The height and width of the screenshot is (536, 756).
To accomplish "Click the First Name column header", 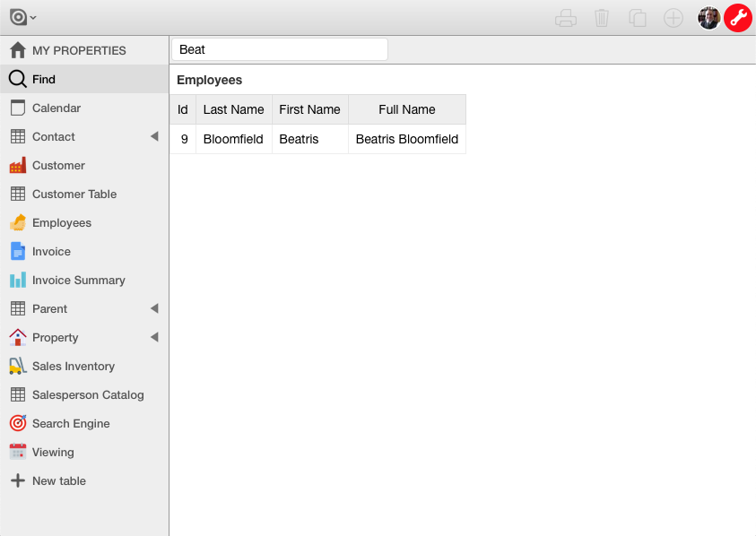I will coord(310,109).
